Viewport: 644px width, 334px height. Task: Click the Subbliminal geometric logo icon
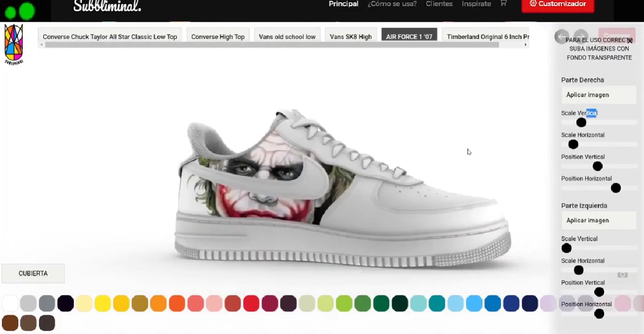pyautogui.click(x=13, y=44)
